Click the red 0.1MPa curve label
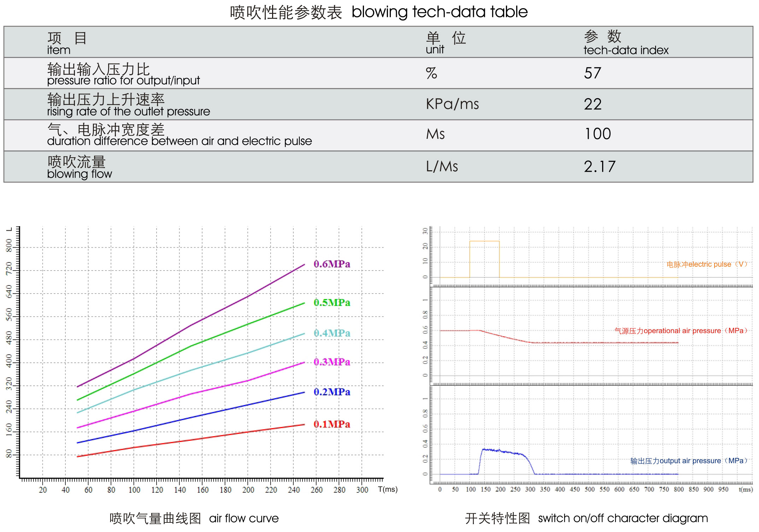 (331, 424)
